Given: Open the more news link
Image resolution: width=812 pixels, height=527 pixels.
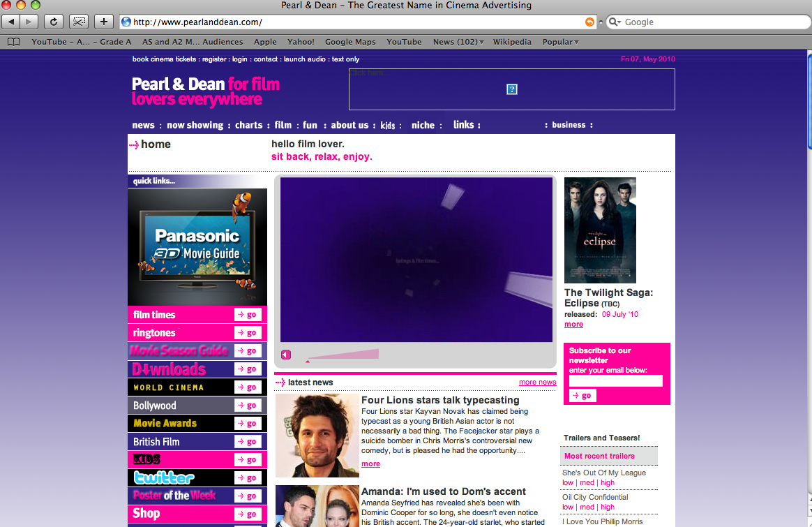Looking at the screenshot, I should pyautogui.click(x=538, y=382).
